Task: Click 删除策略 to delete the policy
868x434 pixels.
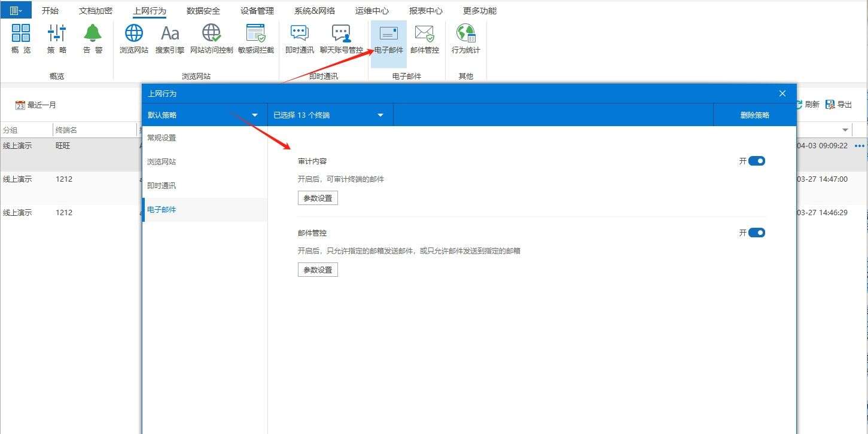Action: point(754,115)
